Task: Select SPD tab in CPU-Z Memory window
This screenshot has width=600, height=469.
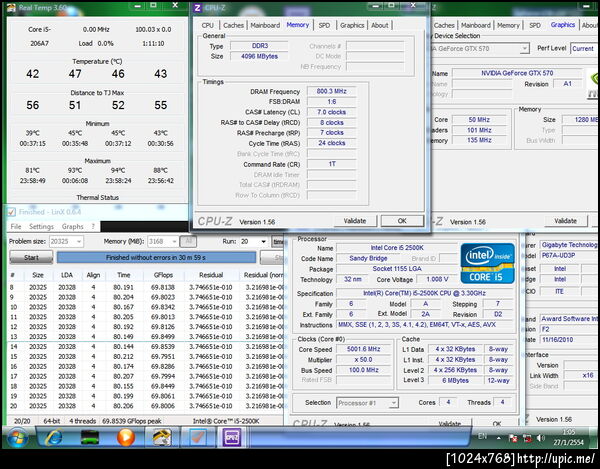Action: click(x=324, y=25)
